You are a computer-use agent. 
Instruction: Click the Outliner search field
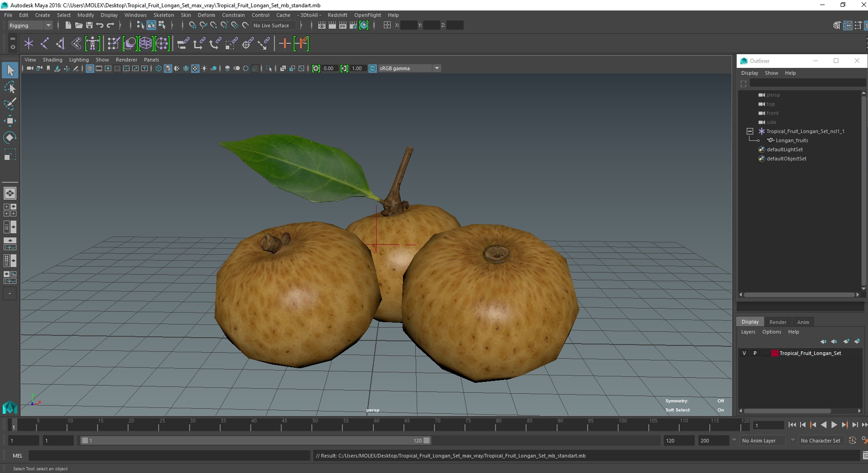click(807, 83)
